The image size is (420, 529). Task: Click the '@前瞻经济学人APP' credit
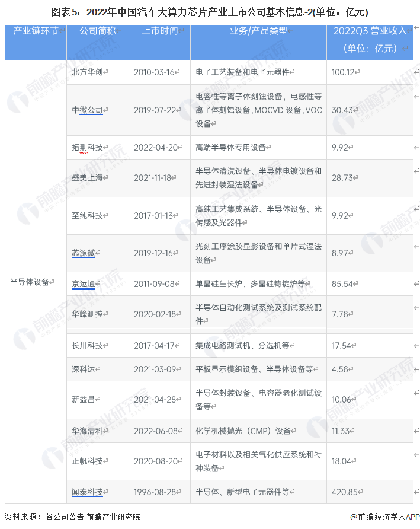(x=385, y=517)
